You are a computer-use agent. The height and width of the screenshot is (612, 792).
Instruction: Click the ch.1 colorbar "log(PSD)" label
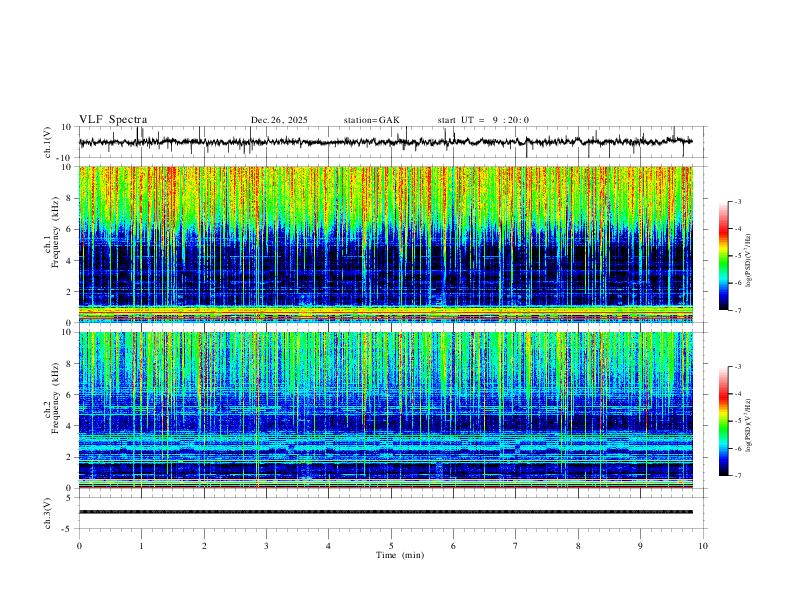tap(748, 260)
